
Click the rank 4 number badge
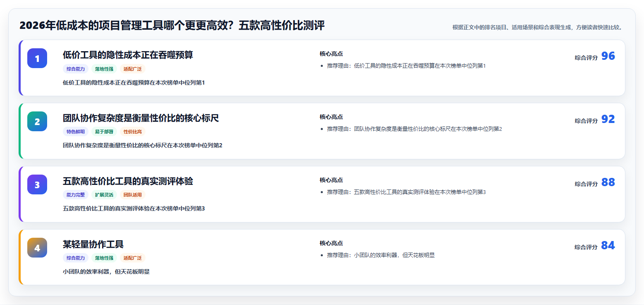(37, 248)
